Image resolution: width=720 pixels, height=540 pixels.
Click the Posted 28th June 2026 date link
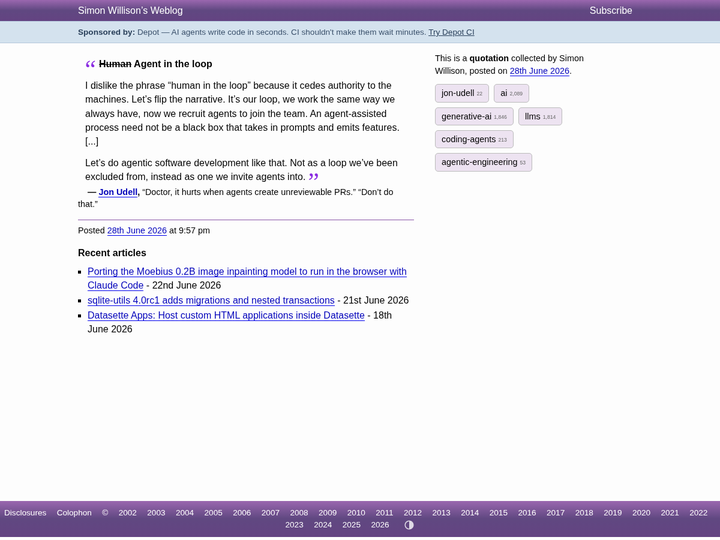pyautogui.click(x=137, y=231)
